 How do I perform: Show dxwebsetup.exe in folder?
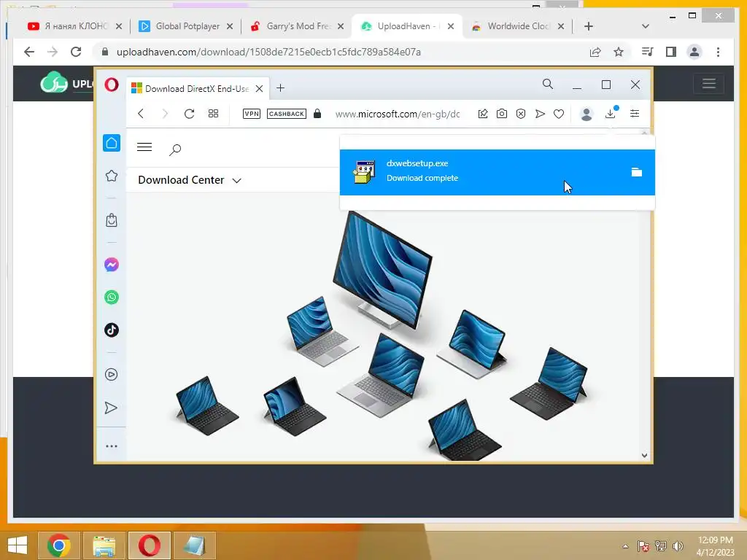tap(636, 172)
